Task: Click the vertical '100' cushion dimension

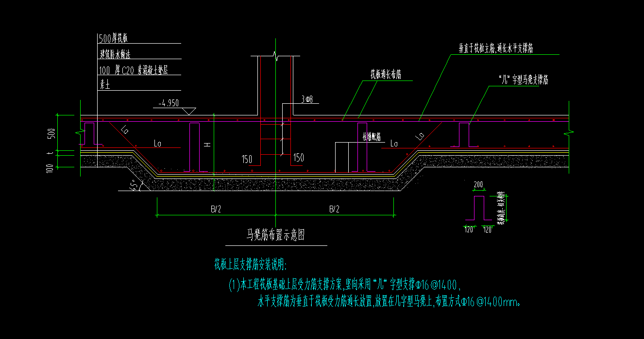Action: [50, 168]
